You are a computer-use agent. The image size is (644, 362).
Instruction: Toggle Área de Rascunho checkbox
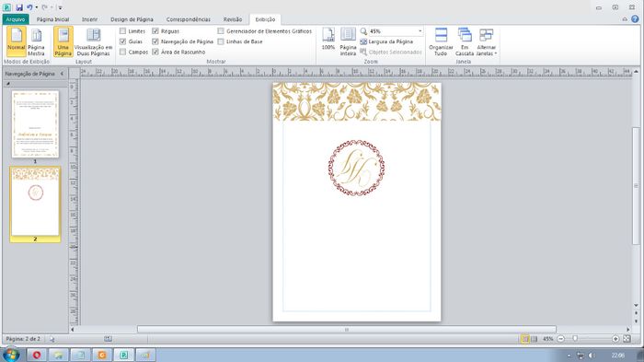(x=155, y=52)
